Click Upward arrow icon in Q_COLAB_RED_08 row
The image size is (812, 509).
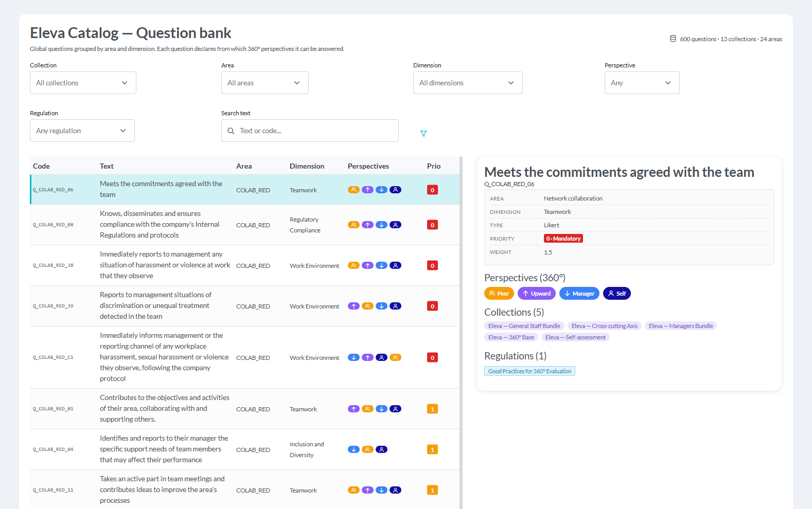[367, 225]
